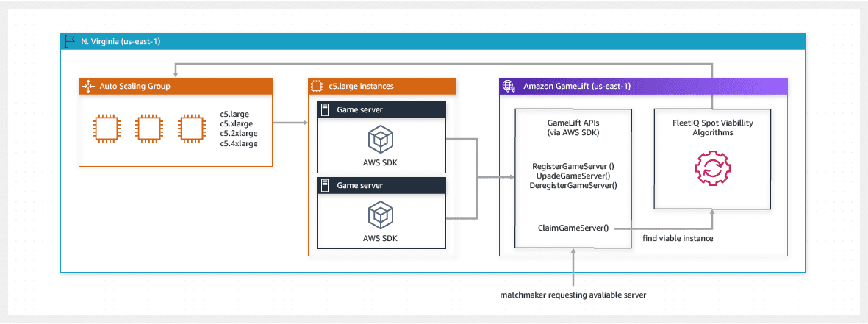Click the GameLift APIs heading text
The height and width of the screenshot is (324, 868).
tap(573, 124)
